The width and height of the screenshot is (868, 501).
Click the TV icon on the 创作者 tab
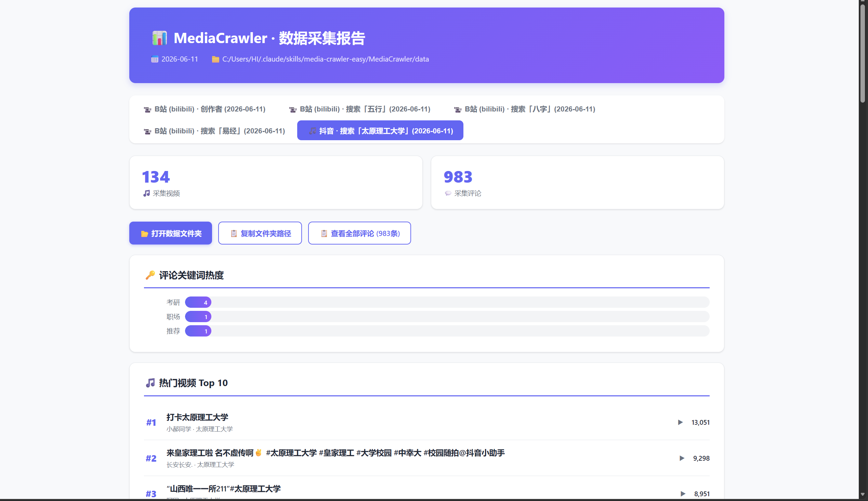[147, 109]
